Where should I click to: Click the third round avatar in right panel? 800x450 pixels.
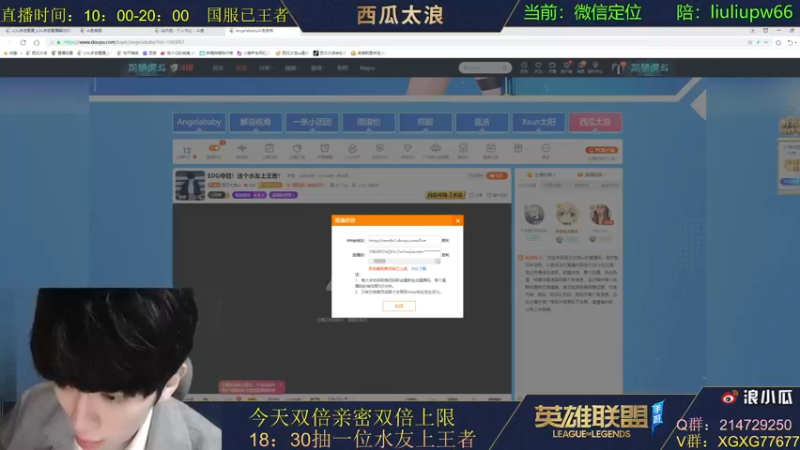pyautogui.click(x=601, y=214)
